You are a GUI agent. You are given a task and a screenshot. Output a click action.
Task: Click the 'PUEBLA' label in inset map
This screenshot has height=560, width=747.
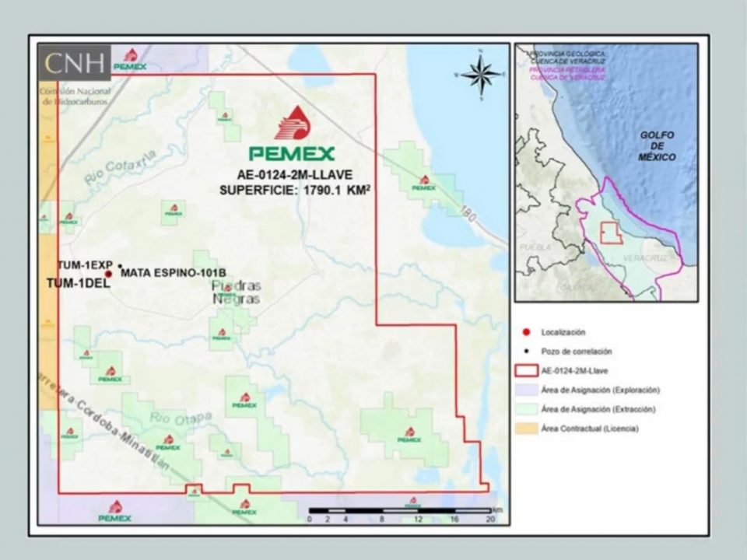tap(535, 247)
